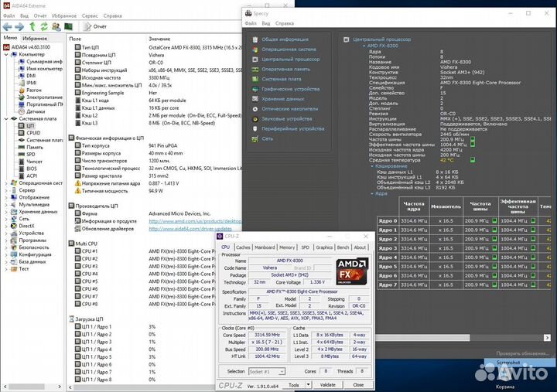Open Периферийные устройства in Speccy sidebar
Viewport: 557px width, 392px height.
click(293, 129)
